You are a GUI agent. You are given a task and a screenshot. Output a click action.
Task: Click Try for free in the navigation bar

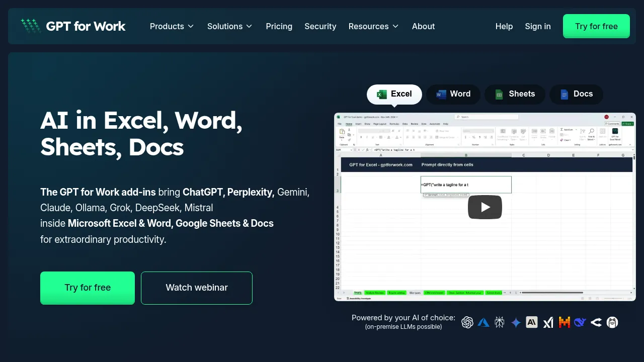(596, 26)
